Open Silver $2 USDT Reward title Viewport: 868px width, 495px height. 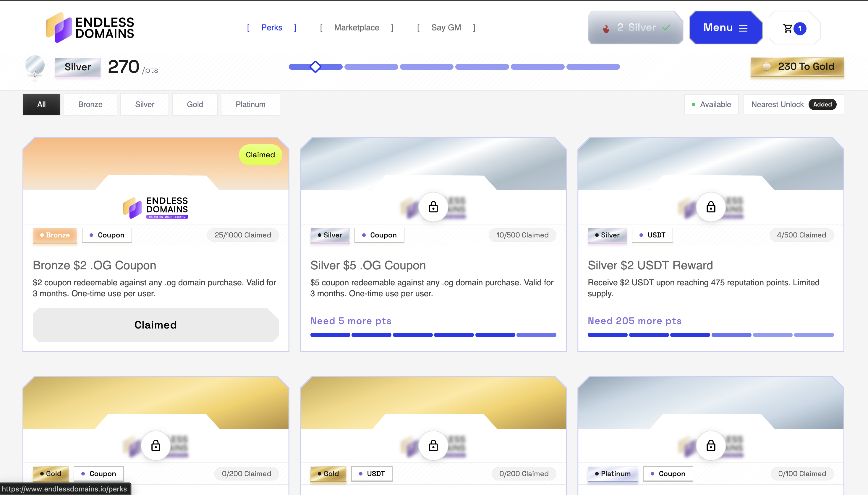(x=650, y=265)
